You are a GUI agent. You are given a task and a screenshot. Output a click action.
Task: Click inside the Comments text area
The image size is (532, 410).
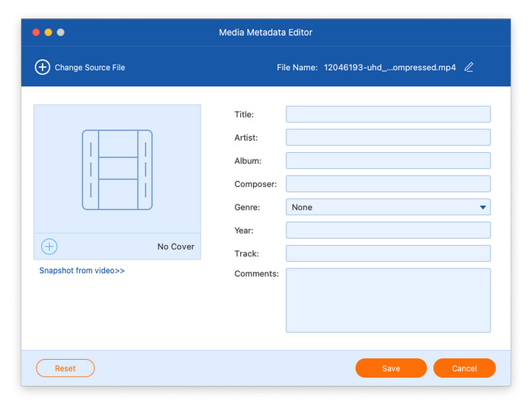(x=388, y=300)
